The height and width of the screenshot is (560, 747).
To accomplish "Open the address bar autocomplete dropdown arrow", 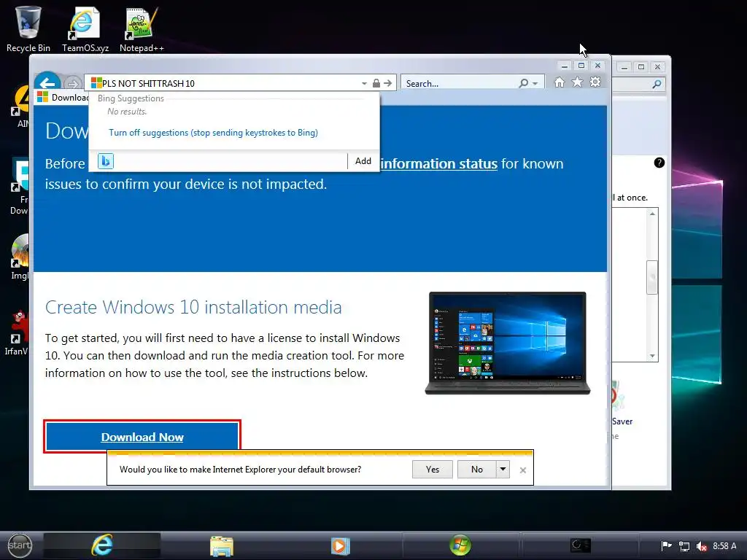I will [364, 83].
